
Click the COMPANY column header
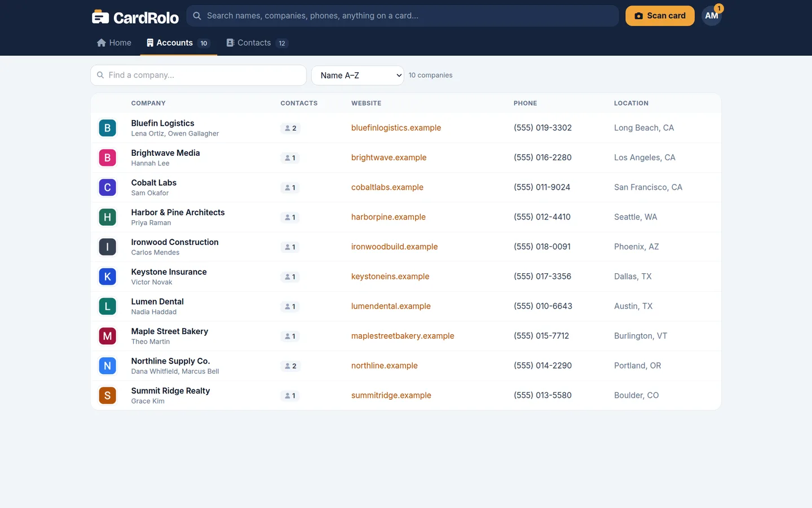click(148, 103)
